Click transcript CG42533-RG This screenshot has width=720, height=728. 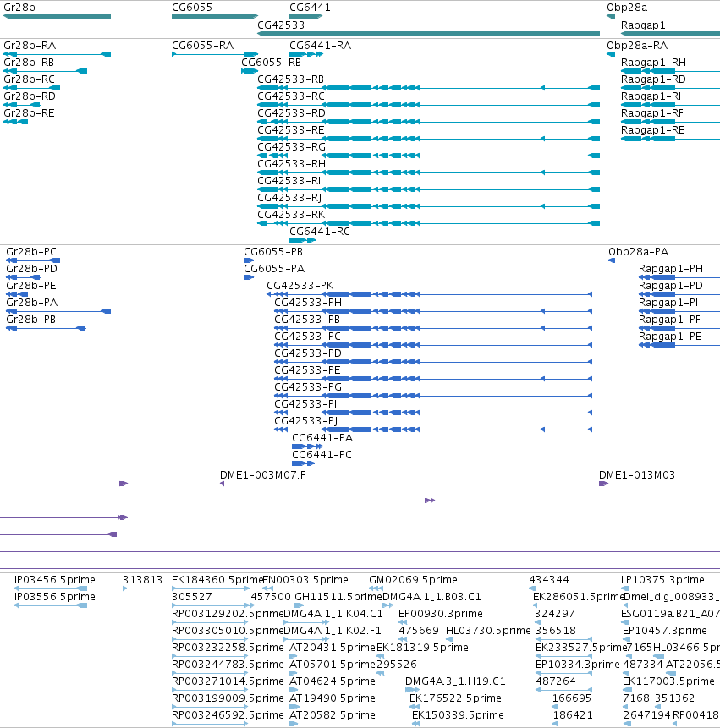pyautogui.click(x=291, y=147)
